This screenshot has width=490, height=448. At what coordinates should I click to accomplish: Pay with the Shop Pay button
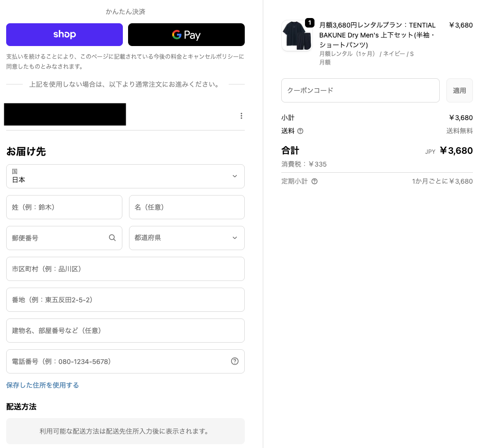pos(65,35)
